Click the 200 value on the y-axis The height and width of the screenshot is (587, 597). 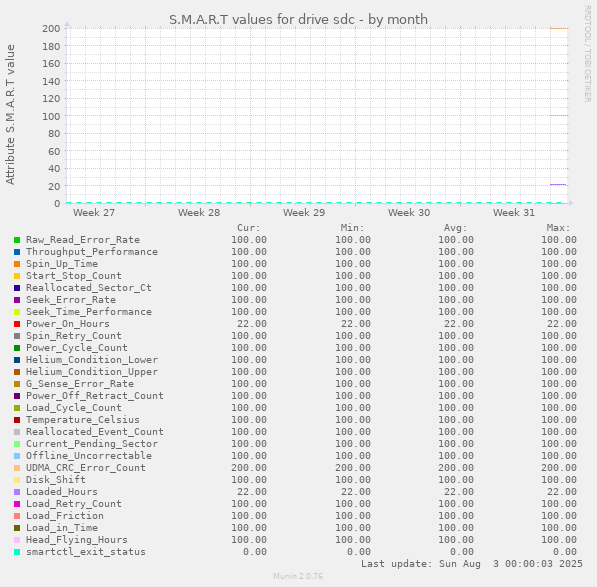click(x=51, y=29)
